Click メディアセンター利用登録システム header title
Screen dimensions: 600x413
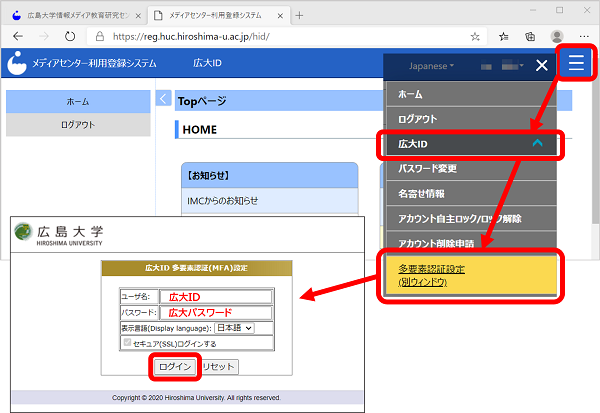click(x=94, y=63)
